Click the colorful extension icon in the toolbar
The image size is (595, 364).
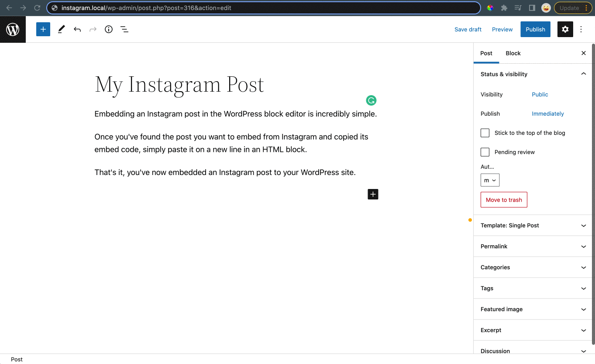tap(490, 8)
